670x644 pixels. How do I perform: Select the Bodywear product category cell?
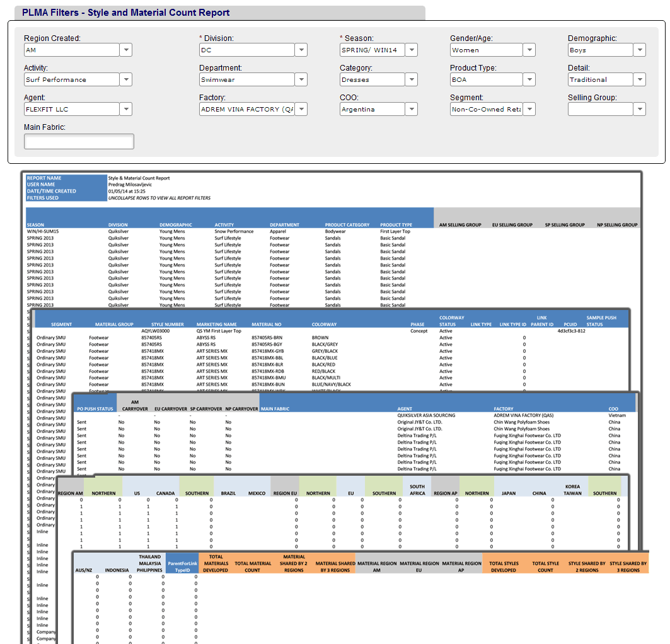click(x=335, y=231)
